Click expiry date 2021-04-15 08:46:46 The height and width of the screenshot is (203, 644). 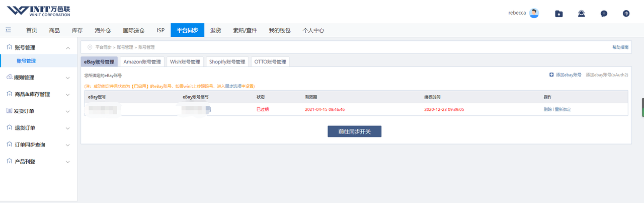click(x=325, y=109)
